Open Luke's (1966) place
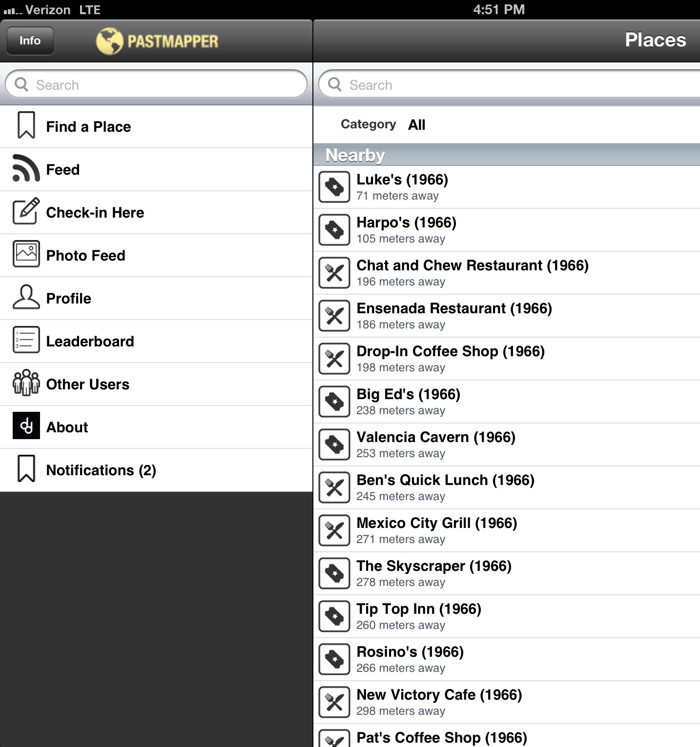Viewport: 700px width, 747px height. click(507, 187)
